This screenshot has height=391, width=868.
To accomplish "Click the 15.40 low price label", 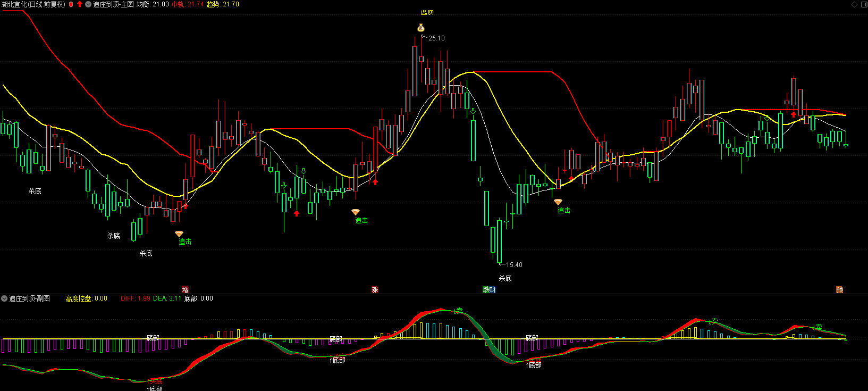I will click(x=514, y=264).
